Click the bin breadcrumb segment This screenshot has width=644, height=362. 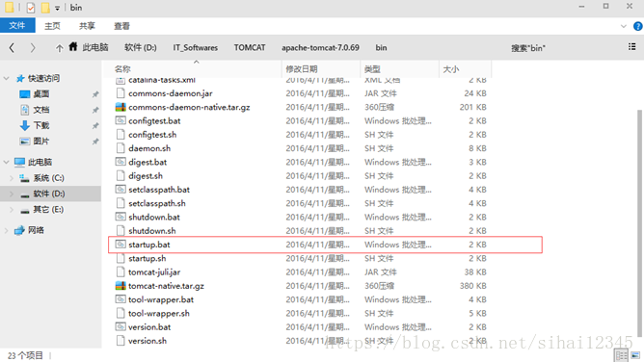tap(381, 47)
